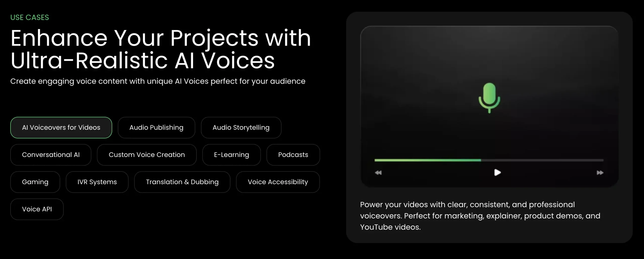This screenshot has height=259, width=644.
Task: Click the fast-forward icon
Action: coord(600,173)
